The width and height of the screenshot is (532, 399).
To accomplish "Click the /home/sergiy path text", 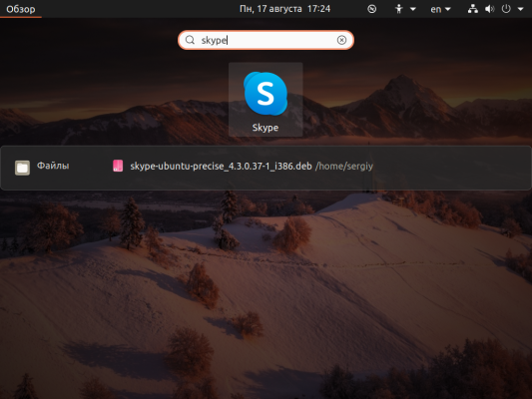I will [x=344, y=167].
